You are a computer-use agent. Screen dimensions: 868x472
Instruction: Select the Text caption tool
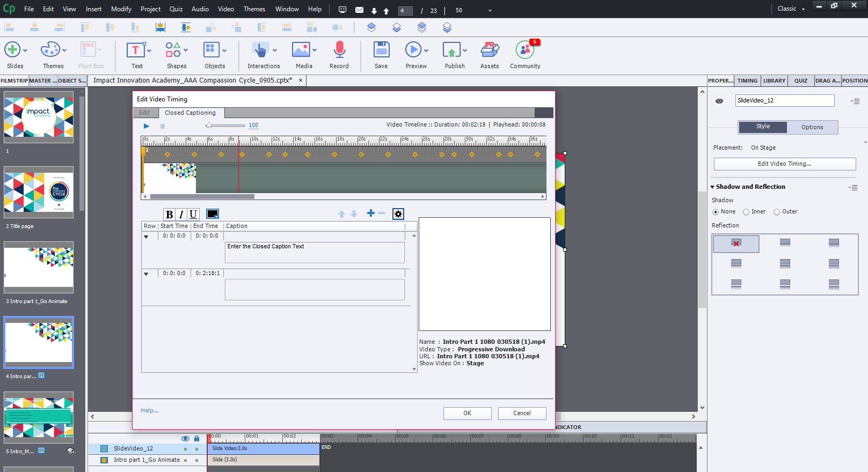pos(135,50)
